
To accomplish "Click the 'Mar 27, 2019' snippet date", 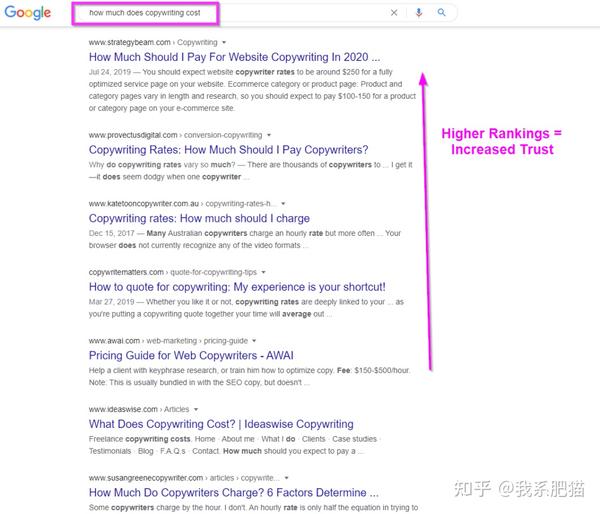I will (x=112, y=302).
